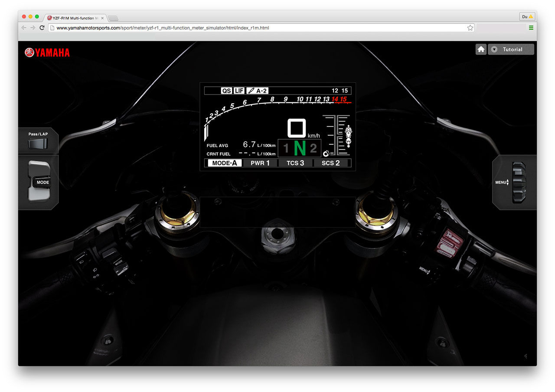Click the browser address bar URL

click(163, 28)
